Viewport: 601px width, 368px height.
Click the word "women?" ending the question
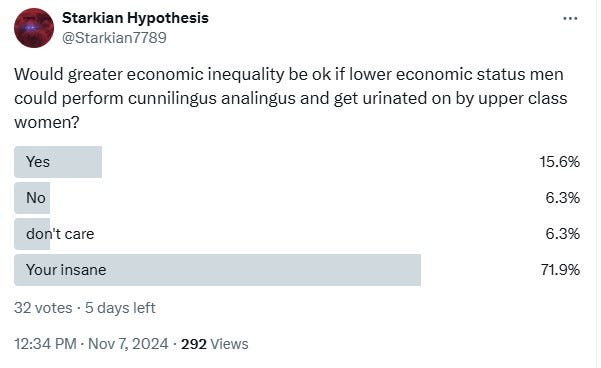[x=46, y=122]
